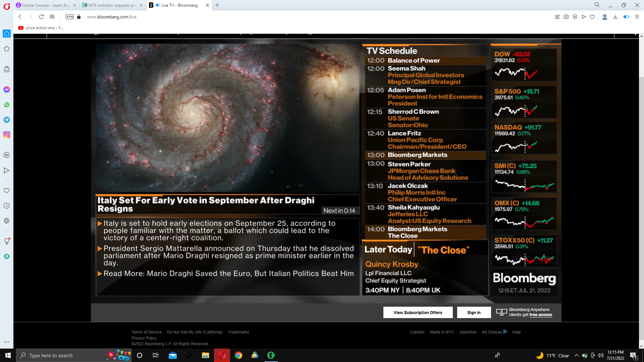The width and height of the screenshot is (644, 362).
Task: Open Instagram from the sidebar
Action: click(7, 135)
